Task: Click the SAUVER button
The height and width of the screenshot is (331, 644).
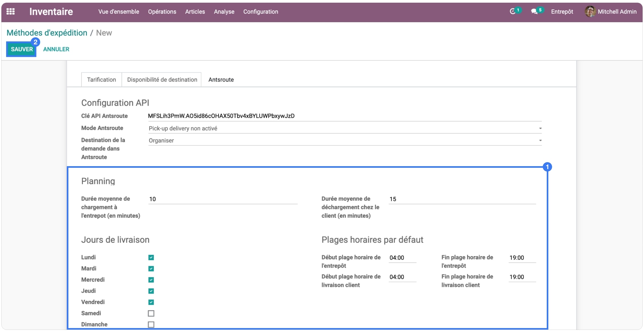Action: click(22, 49)
